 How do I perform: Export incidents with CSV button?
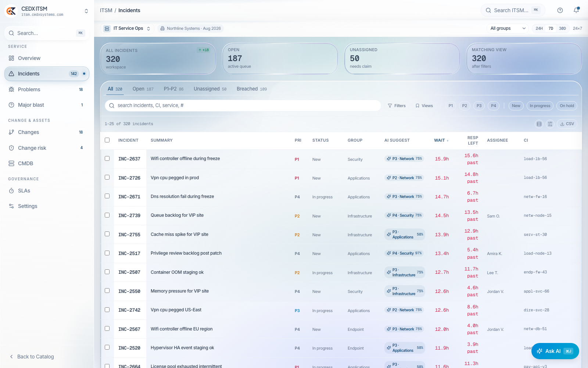coord(567,124)
